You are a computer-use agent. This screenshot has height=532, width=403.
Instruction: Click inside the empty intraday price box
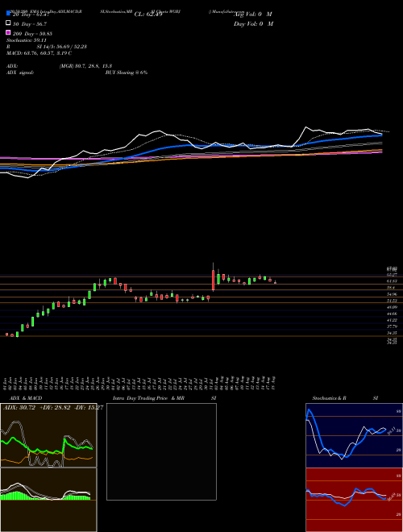(x=161, y=451)
